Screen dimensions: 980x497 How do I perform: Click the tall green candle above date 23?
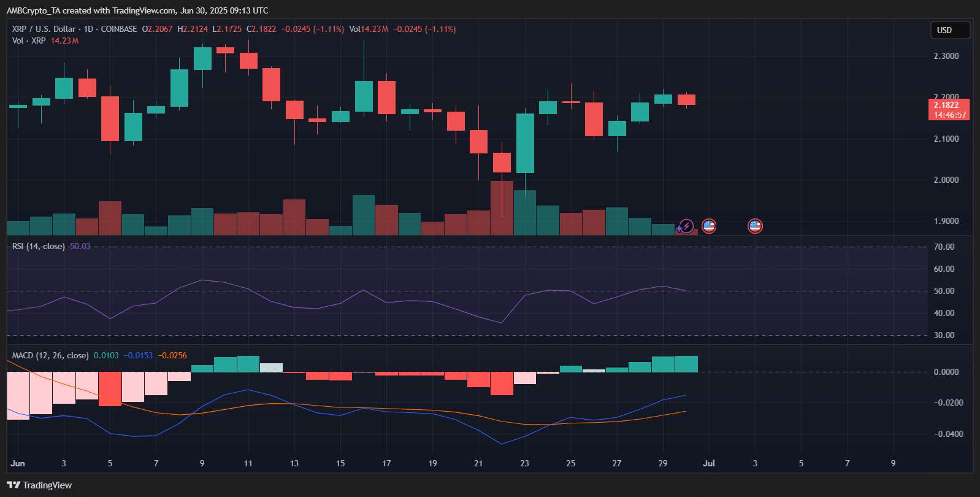(525, 143)
